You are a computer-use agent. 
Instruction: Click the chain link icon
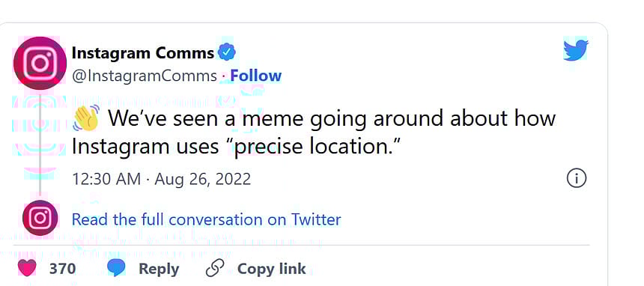[214, 269]
